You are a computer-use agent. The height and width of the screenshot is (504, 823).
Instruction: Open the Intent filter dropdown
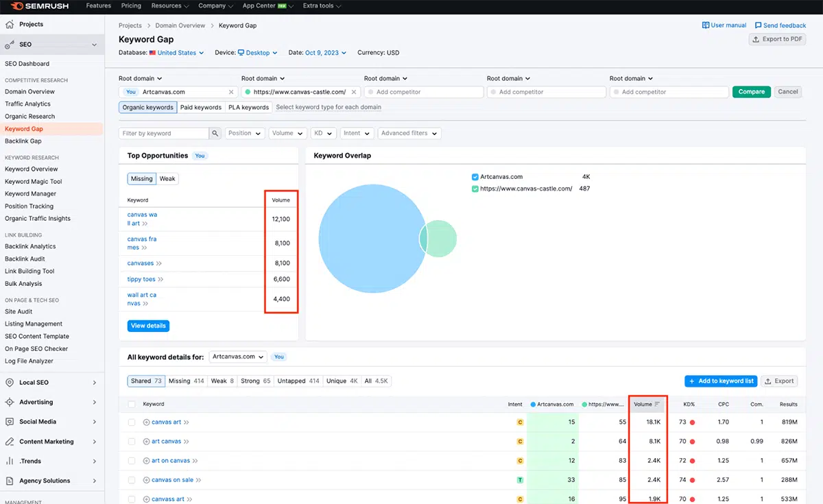point(357,133)
